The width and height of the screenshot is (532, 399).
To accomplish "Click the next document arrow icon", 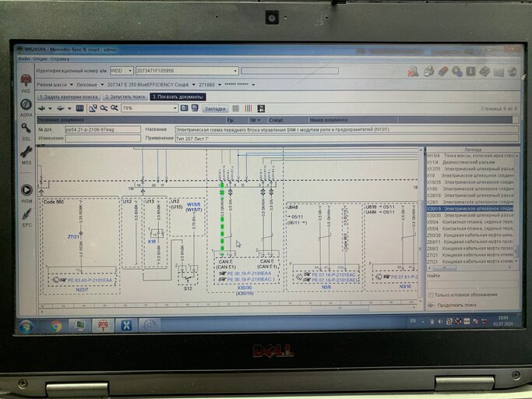I will [61, 108].
